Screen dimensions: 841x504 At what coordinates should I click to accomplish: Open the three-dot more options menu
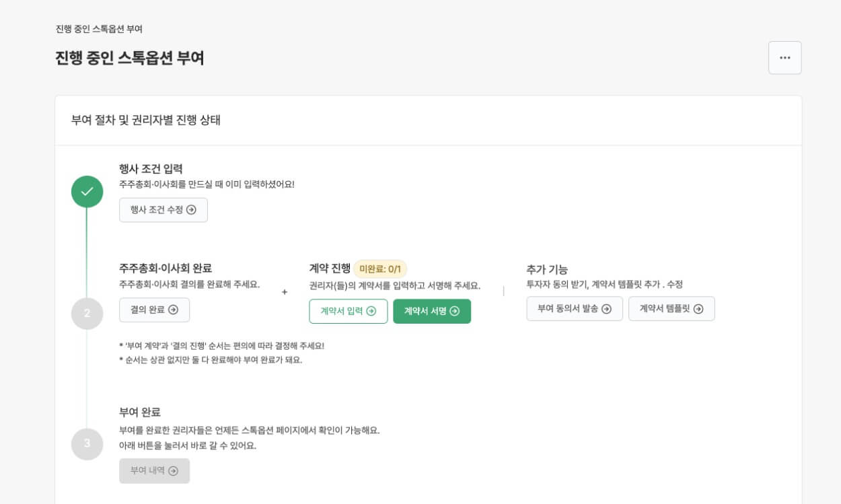click(784, 58)
